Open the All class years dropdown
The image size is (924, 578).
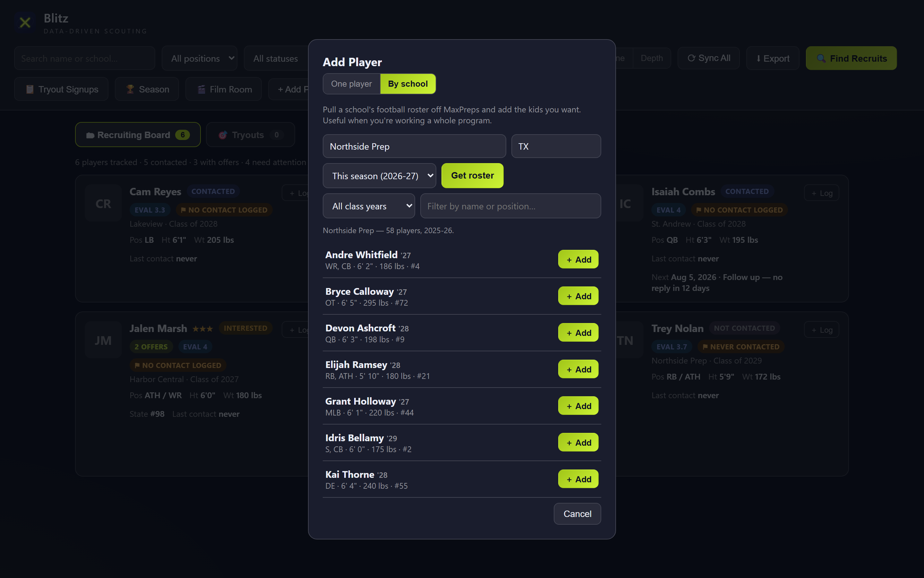(369, 206)
